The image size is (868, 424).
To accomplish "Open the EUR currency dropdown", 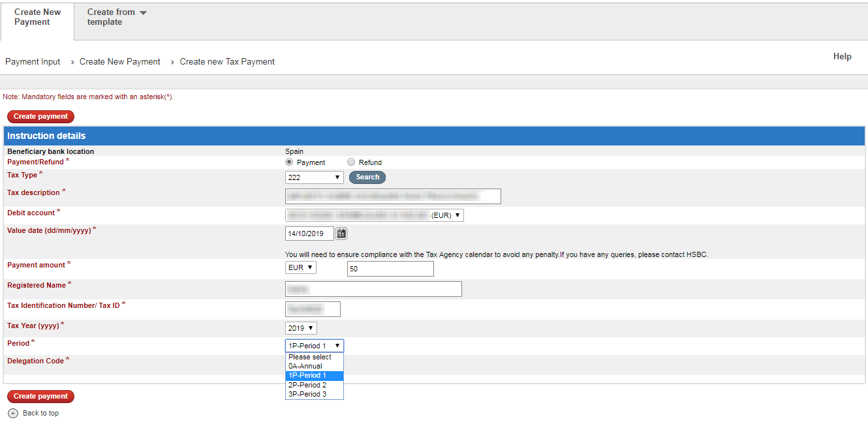I will pos(300,267).
